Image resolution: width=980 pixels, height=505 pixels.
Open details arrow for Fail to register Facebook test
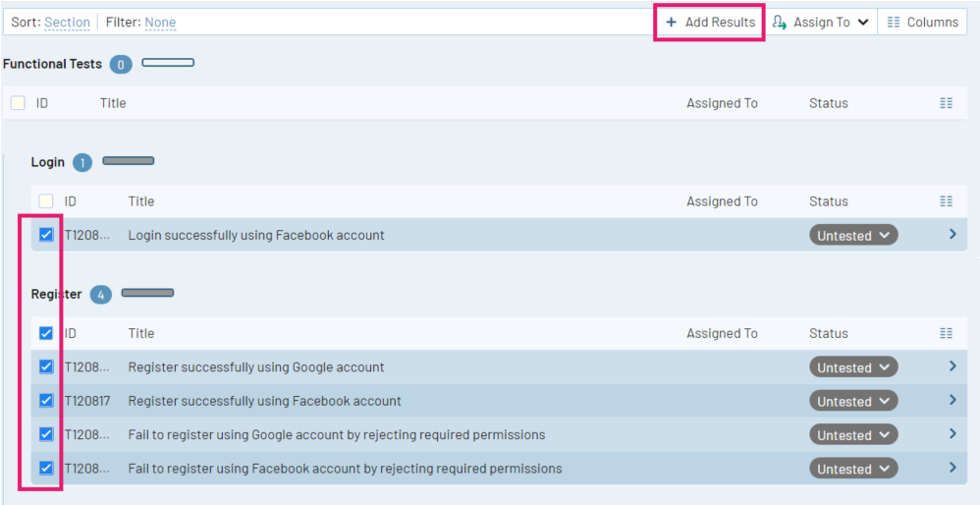pos(952,468)
